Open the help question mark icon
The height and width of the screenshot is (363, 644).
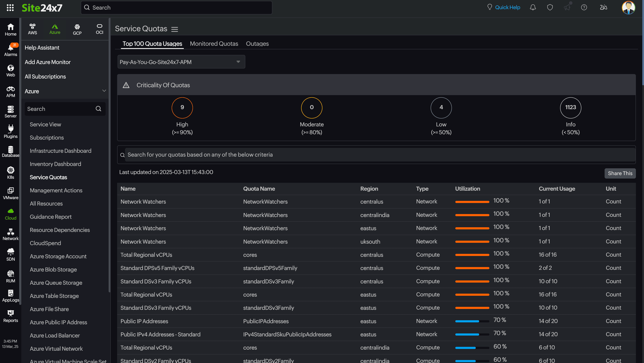(584, 7)
